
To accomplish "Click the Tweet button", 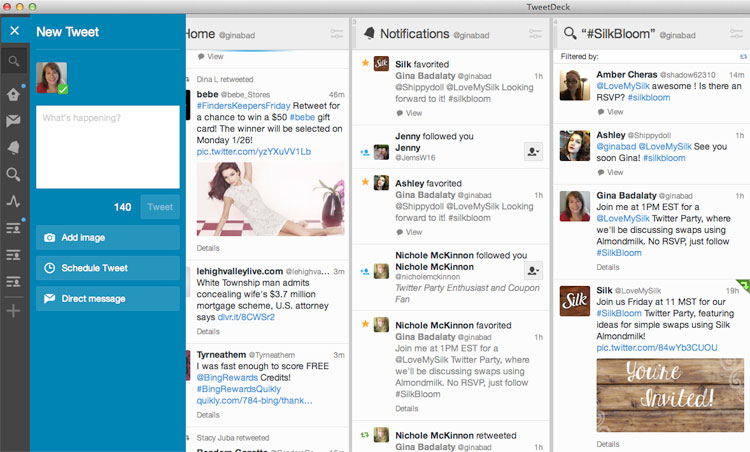I will tap(160, 207).
